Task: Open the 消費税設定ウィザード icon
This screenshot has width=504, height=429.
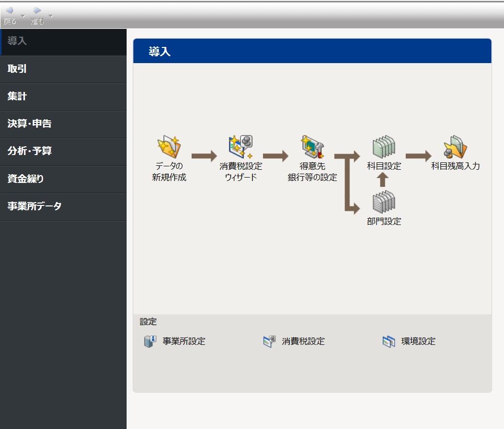Action: point(241,147)
